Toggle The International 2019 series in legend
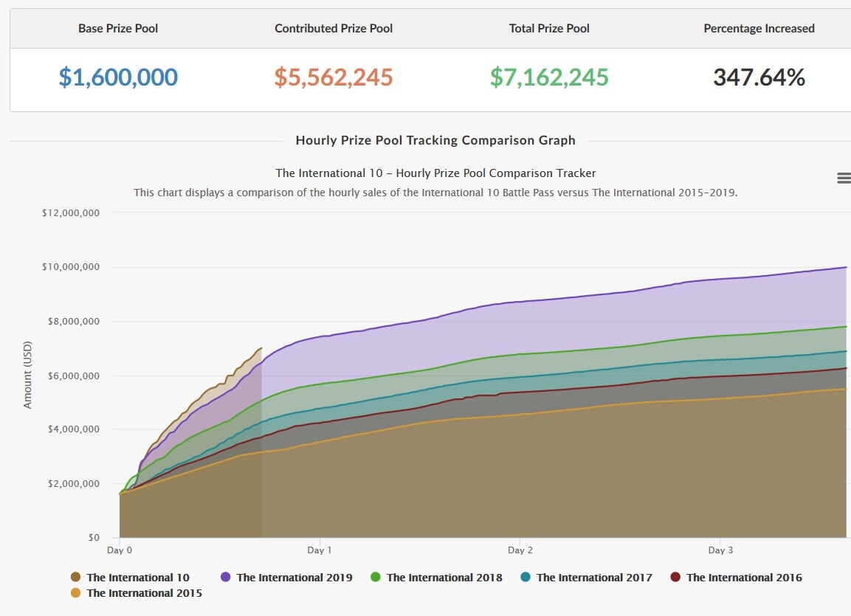Image resolution: width=851 pixels, height=616 pixels. click(286, 578)
